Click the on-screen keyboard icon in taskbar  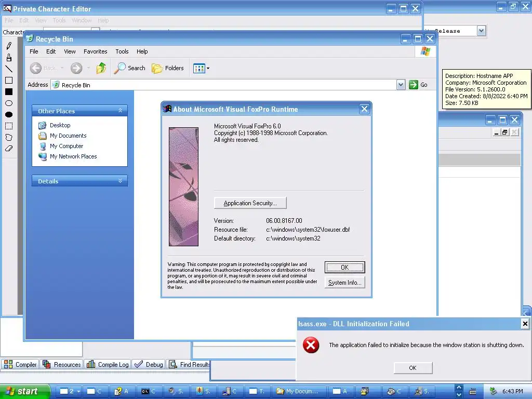point(472,392)
